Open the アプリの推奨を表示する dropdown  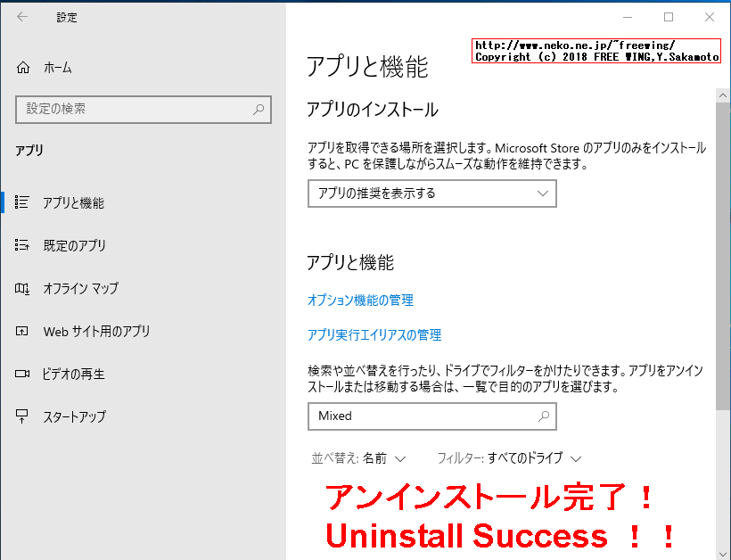[x=431, y=194]
